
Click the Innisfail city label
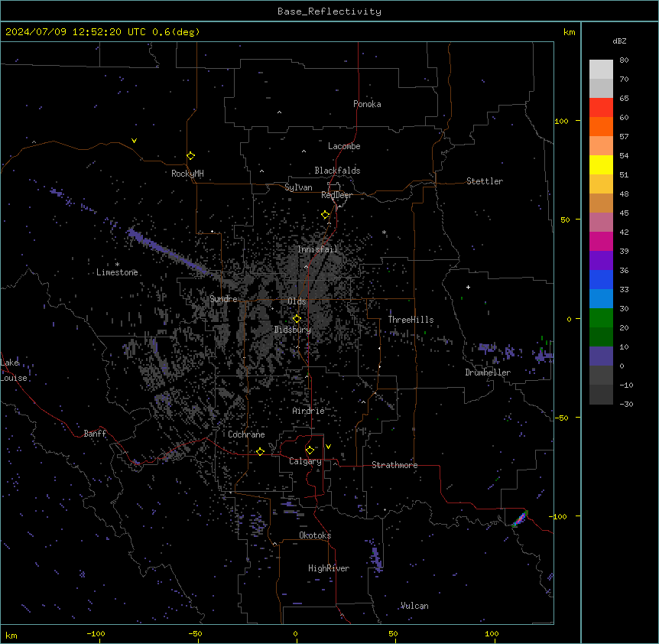coord(317,249)
